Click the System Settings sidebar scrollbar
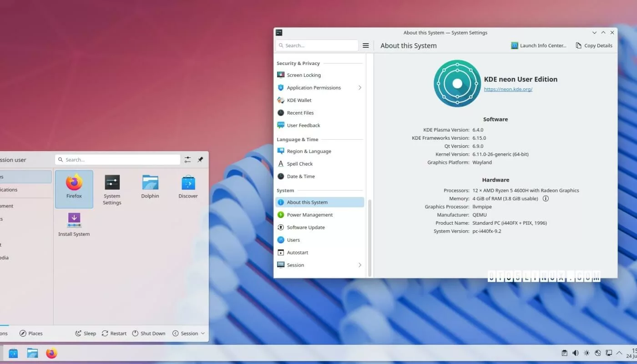Image resolution: width=637 pixels, height=364 pixels. [x=370, y=238]
